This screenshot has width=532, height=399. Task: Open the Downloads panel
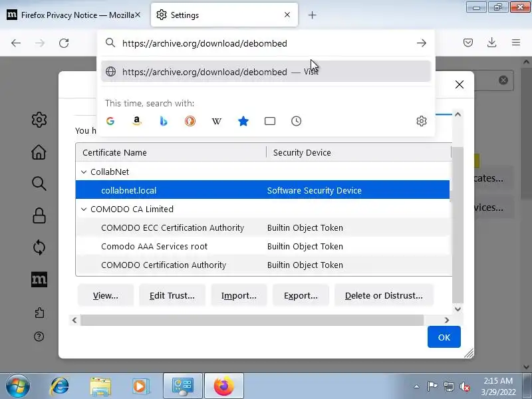(491, 43)
